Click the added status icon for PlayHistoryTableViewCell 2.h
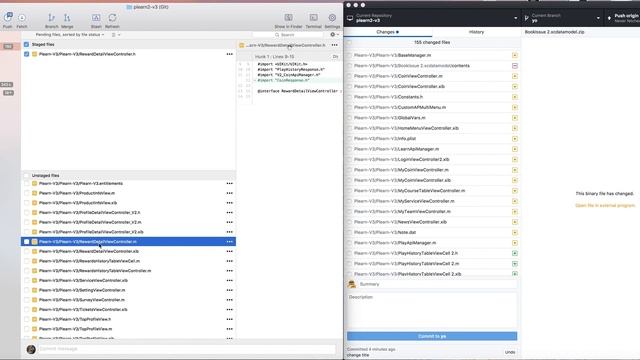 (515, 253)
